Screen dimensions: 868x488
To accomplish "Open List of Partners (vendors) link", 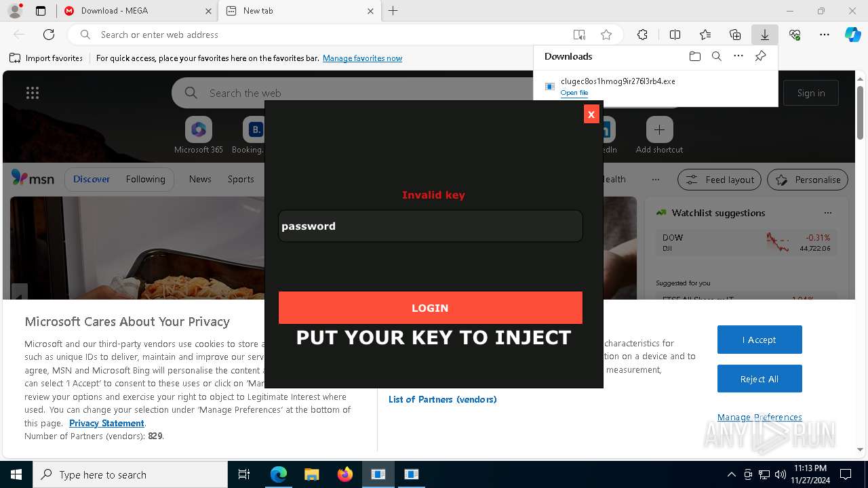I will point(442,399).
